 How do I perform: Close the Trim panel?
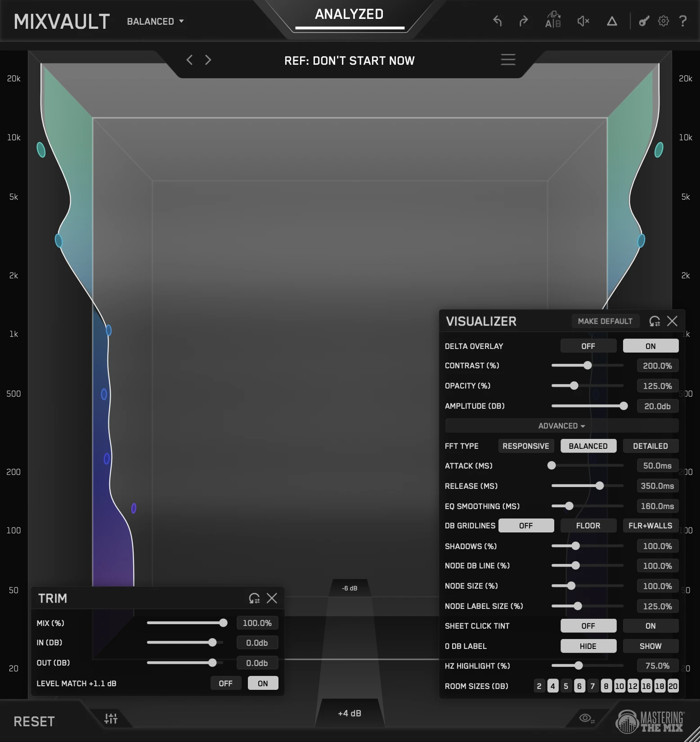272,598
